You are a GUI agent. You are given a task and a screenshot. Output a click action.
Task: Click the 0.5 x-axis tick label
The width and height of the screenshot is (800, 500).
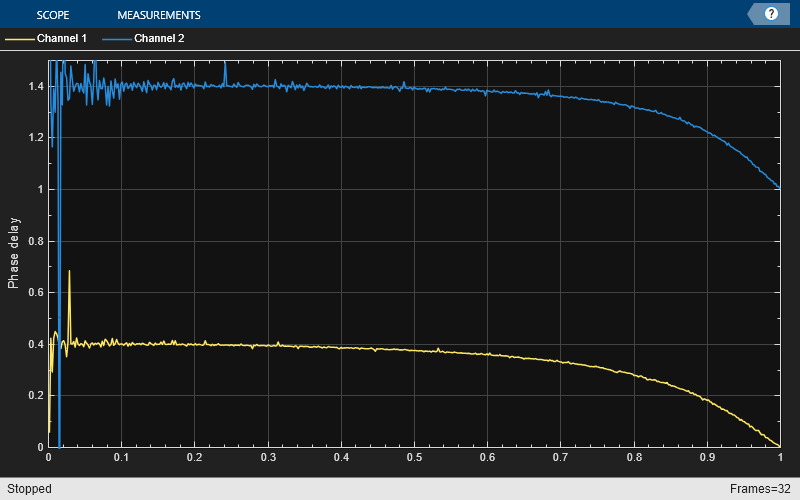(414, 457)
